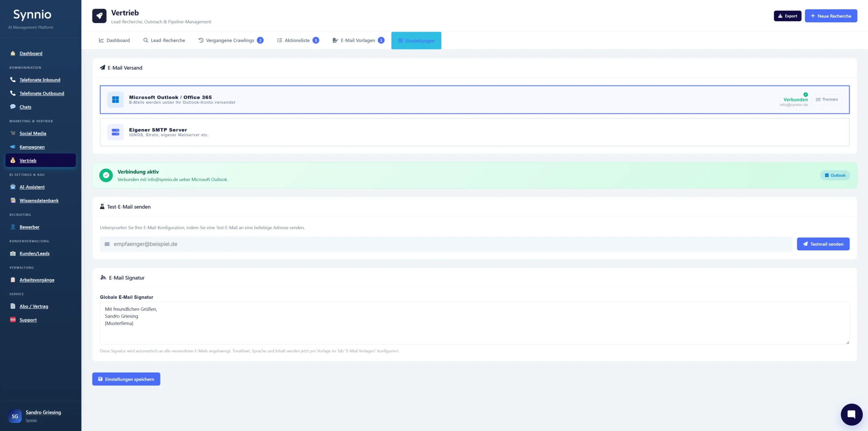Screen dimensions: 868x431
Task: Click the green Verbindung aktiv checkmark icon
Action: click(x=106, y=175)
